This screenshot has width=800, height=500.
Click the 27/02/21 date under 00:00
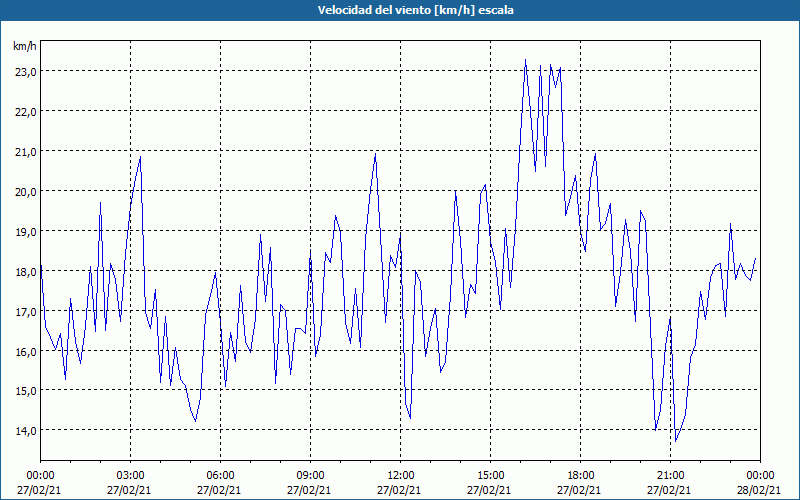click(39, 490)
